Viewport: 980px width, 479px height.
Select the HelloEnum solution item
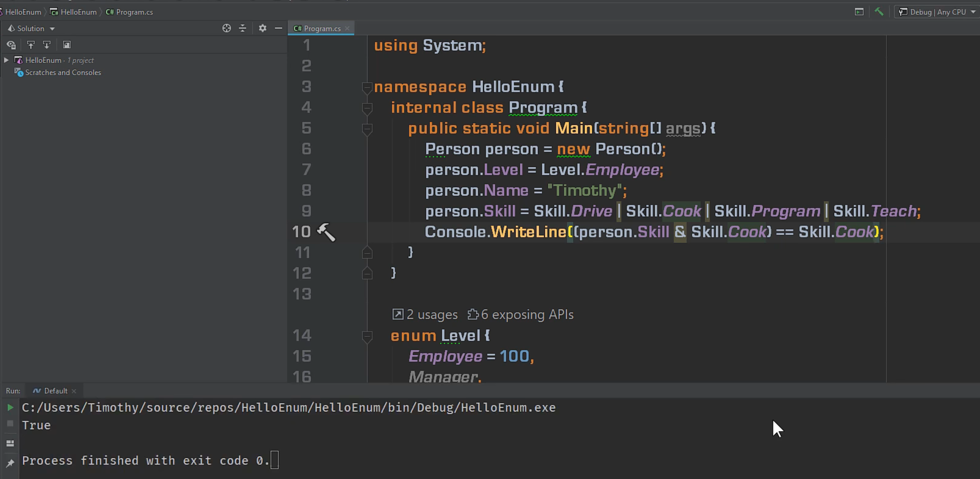click(x=54, y=60)
